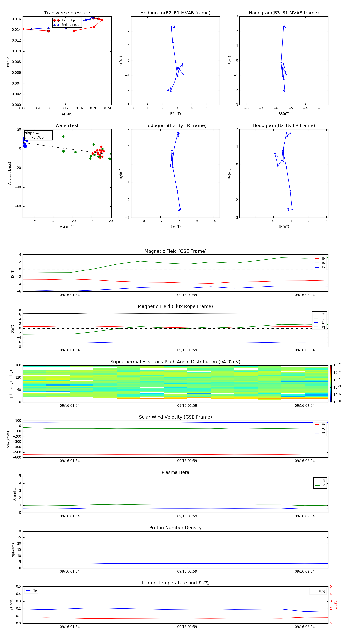Click "Bz'" in the Flux Rope legend
The width and height of the screenshot is (351, 644).
(x=323, y=323)
